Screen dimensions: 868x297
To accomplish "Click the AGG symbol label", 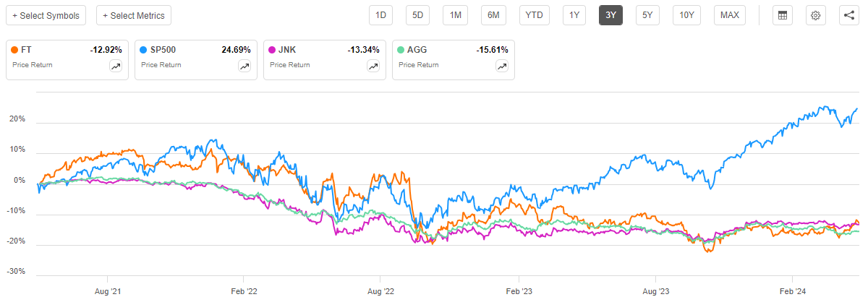I will (419, 51).
